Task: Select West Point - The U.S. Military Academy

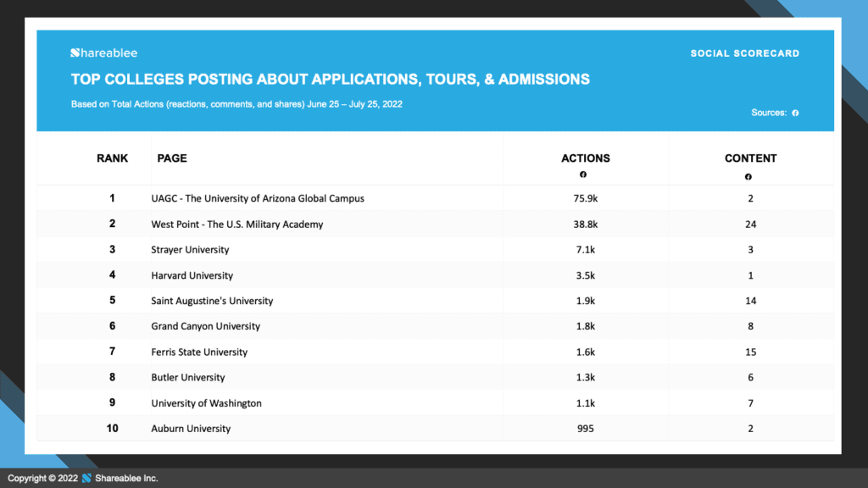Action: (x=237, y=224)
